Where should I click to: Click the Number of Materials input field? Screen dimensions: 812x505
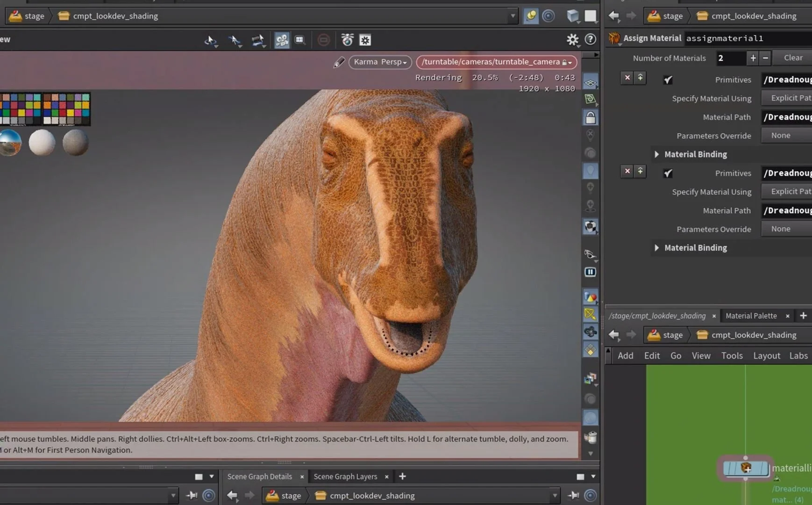730,58
